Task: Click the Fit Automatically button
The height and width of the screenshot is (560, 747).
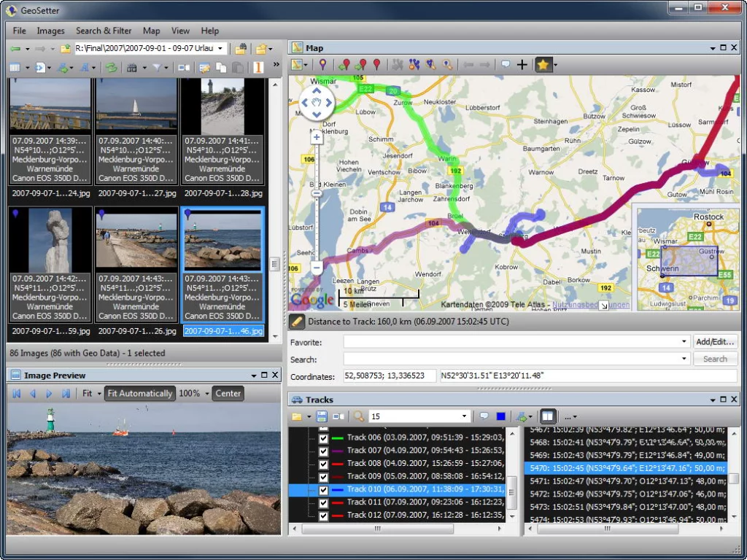Action: [139, 394]
